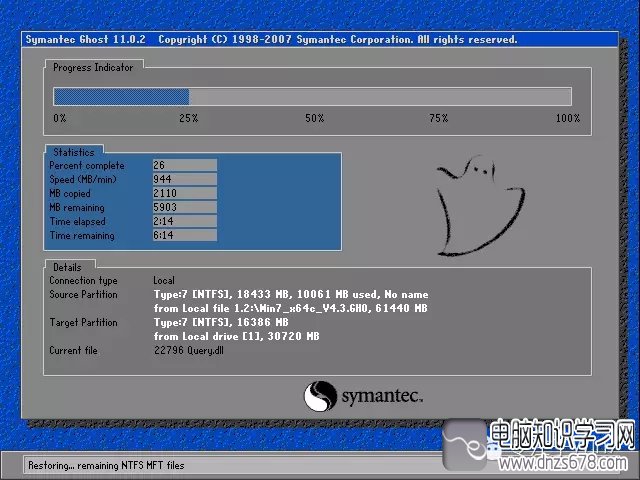This screenshot has width=640, height=480.
Task: Click the symantec wordmark text
Action: click(x=382, y=396)
